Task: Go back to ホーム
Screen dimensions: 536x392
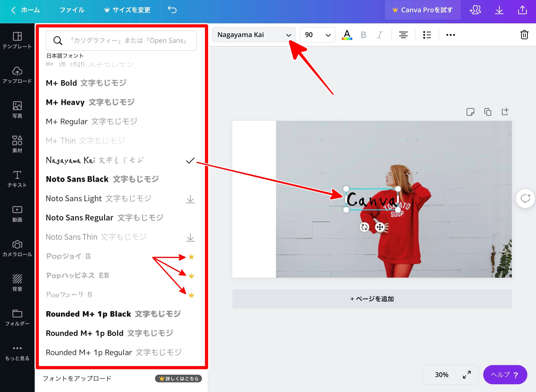Action: click(x=26, y=10)
